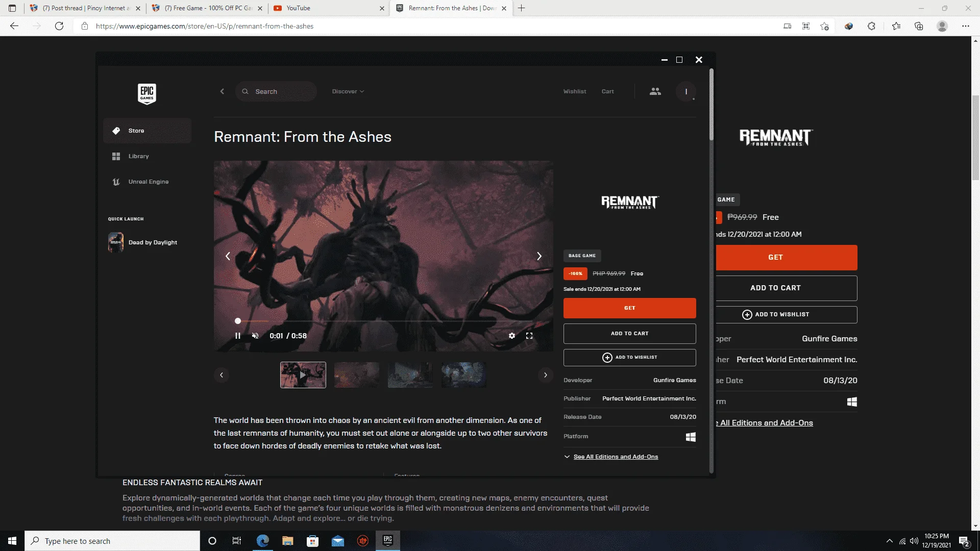This screenshot has width=980, height=551.
Task: Open browser Settings and more menu
Action: point(966,26)
